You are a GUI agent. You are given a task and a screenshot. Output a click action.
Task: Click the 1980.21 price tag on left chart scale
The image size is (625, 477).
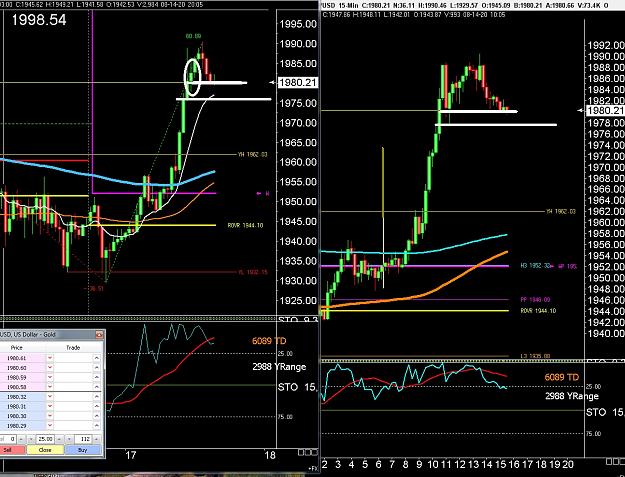298,82
